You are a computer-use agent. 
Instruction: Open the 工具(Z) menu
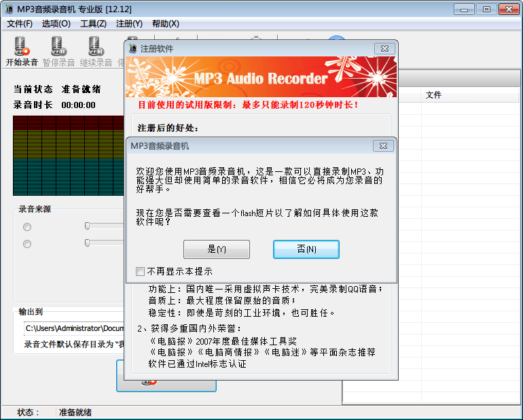[93, 24]
